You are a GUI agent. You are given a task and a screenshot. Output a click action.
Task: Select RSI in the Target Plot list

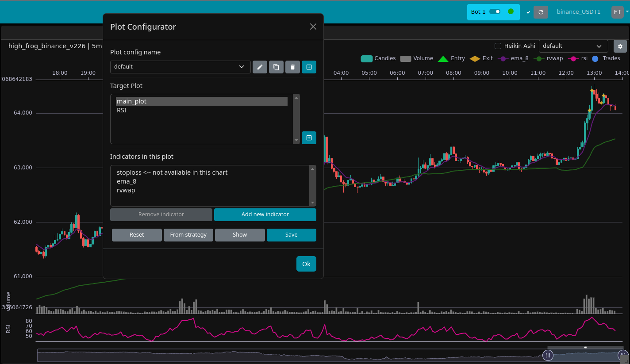[x=122, y=110]
